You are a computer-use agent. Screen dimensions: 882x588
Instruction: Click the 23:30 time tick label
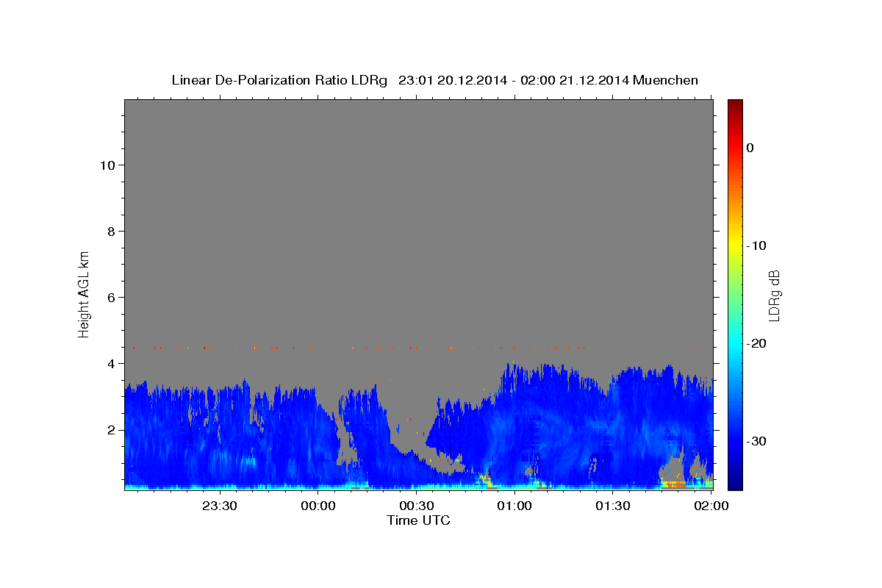pos(220,506)
